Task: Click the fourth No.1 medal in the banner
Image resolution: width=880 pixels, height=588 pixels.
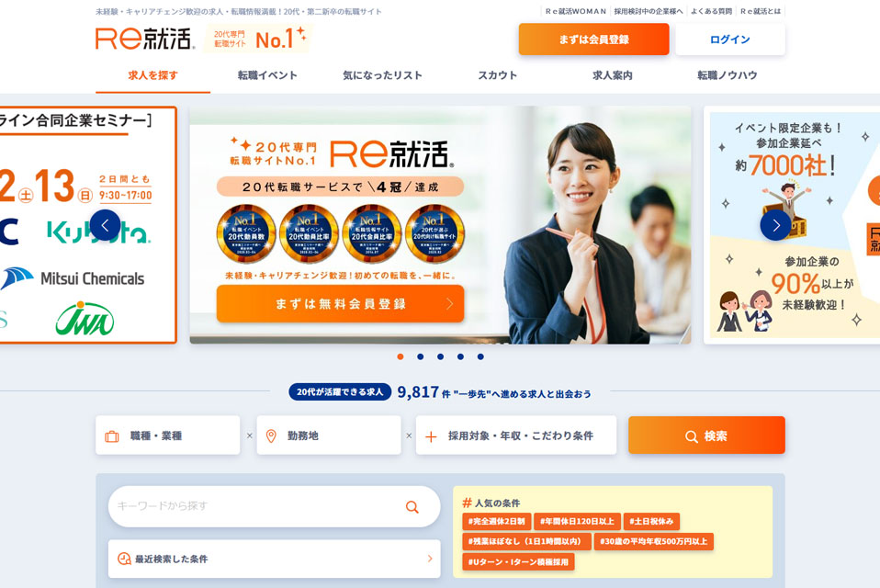Action: pyautogui.click(x=435, y=233)
